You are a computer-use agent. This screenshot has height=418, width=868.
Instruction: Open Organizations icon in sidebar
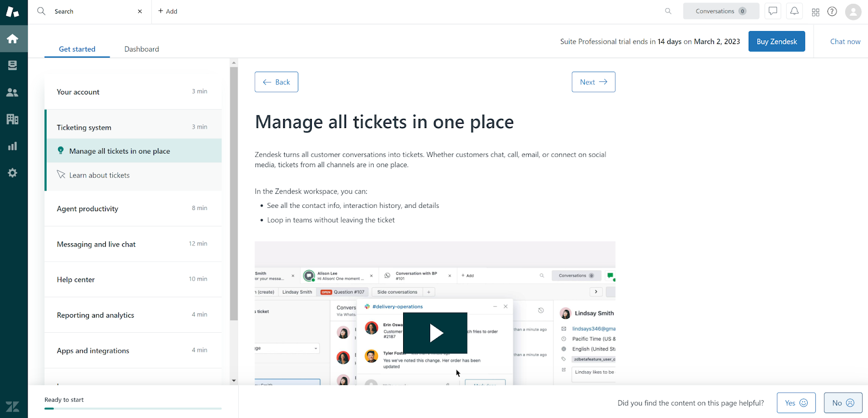pyautogui.click(x=12, y=119)
